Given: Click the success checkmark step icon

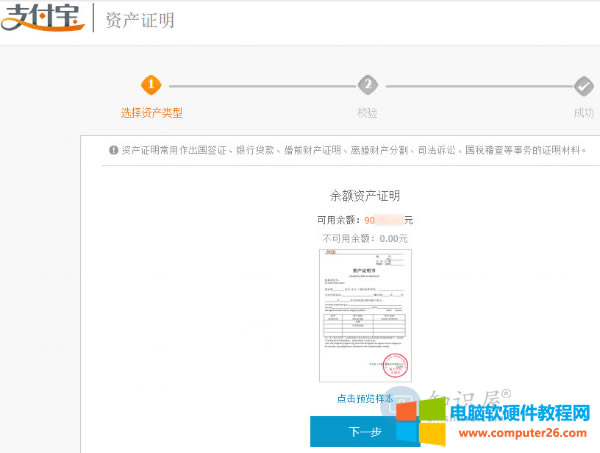Looking at the screenshot, I should point(584,86).
